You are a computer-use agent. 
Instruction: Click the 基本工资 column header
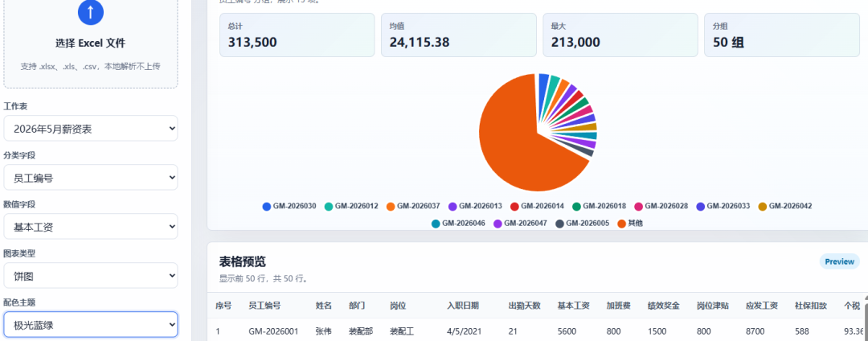point(574,306)
